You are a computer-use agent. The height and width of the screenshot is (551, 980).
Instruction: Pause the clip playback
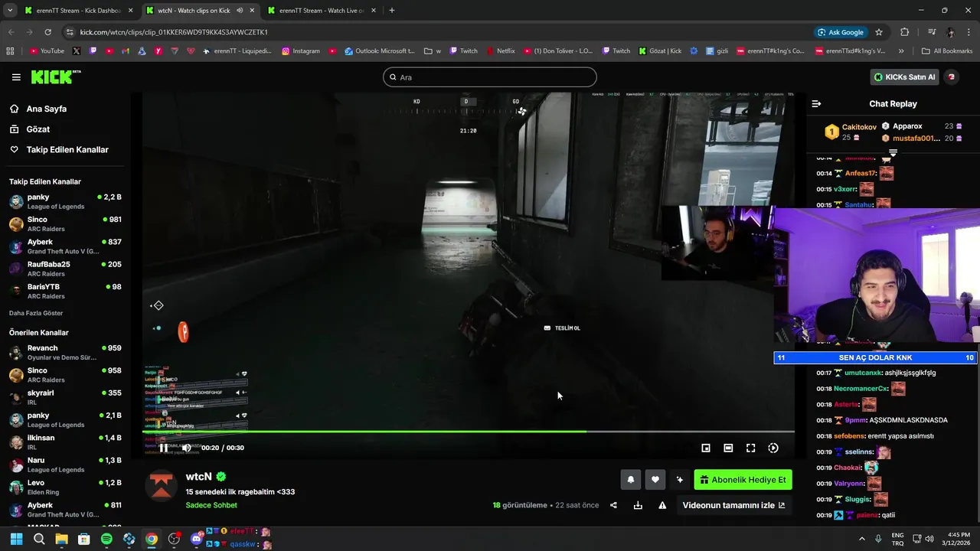tap(163, 448)
